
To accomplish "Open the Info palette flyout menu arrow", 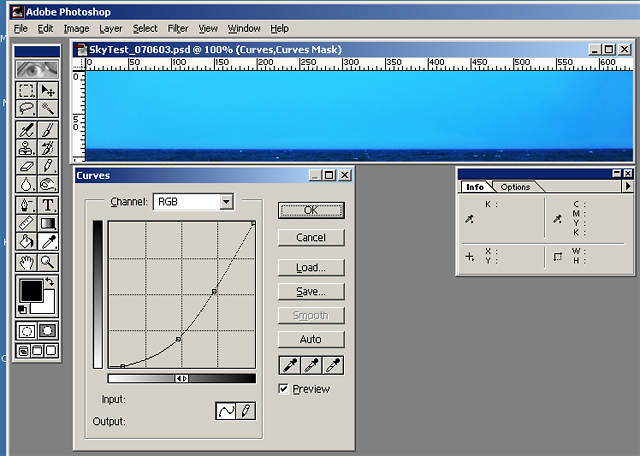I will pyautogui.click(x=627, y=186).
